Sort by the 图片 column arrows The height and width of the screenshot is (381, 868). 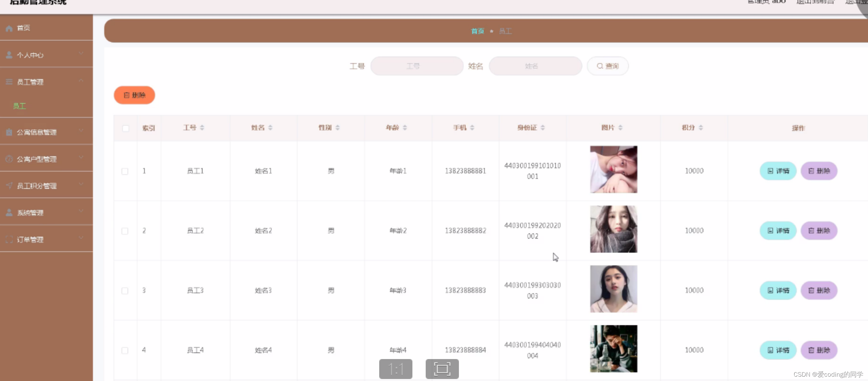[x=620, y=128]
